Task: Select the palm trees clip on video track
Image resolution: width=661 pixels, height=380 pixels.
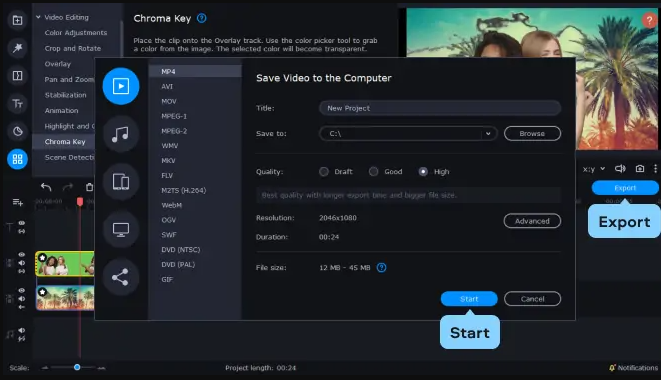Action: 65,298
